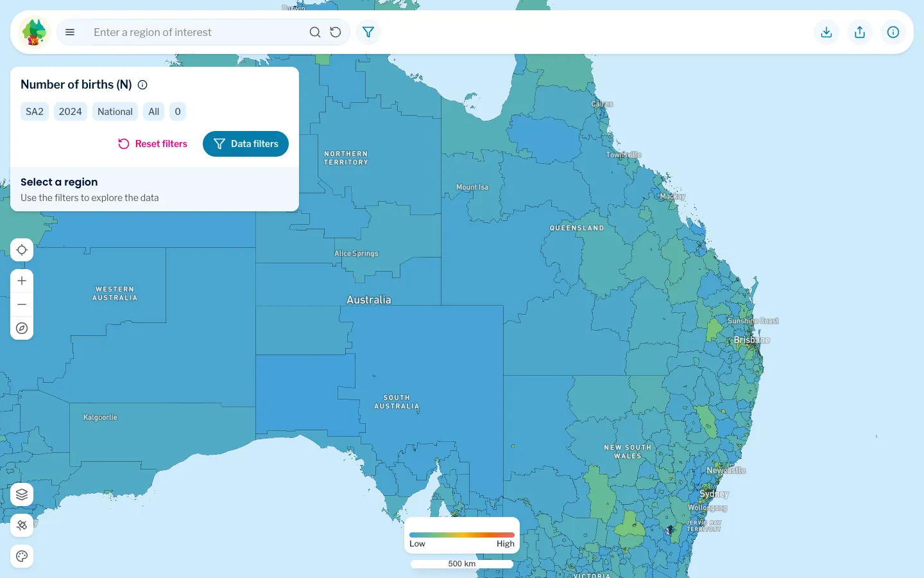The image size is (924, 578).
Task: Click the All filter chip
Action: [154, 112]
